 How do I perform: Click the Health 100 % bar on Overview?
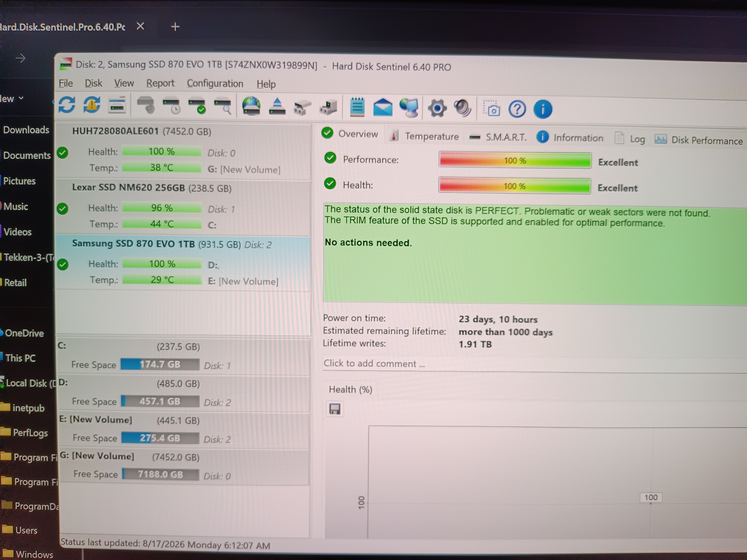click(514, 186)
